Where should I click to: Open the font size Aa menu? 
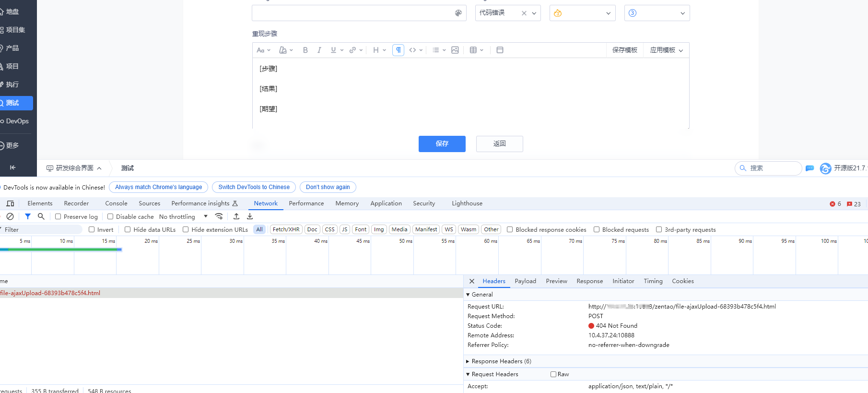[x=263, y=50]
